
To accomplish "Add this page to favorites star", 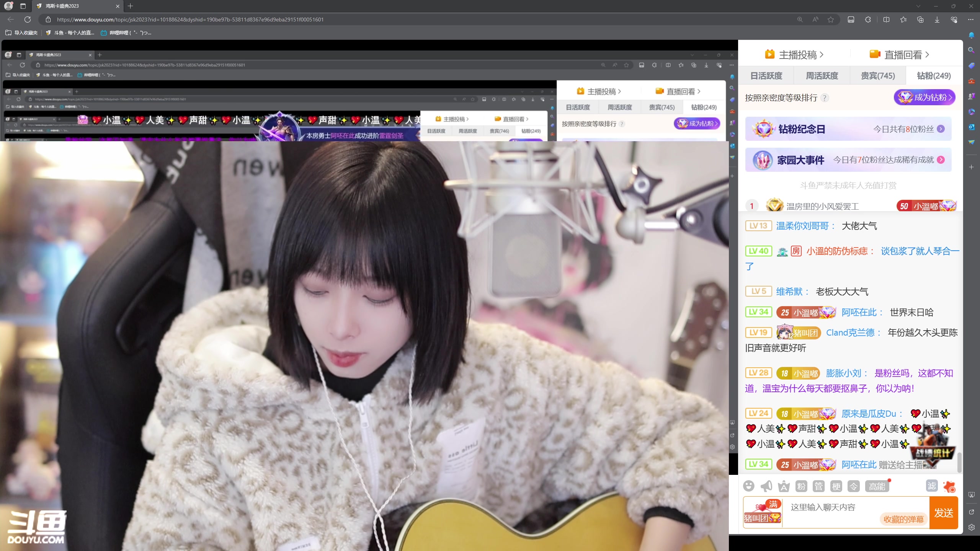I will tap(831, 20).
